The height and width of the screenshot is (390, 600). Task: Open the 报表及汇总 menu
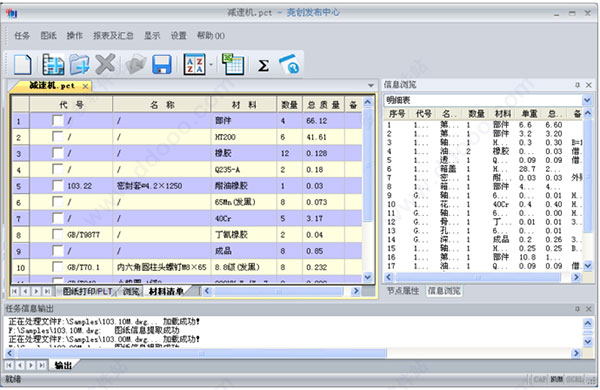click(113, 36)
